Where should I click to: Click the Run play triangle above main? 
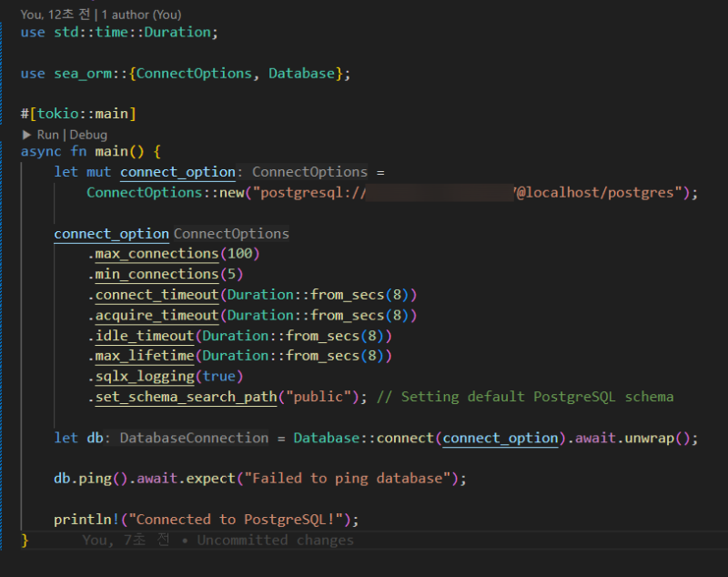pos(27,134)
